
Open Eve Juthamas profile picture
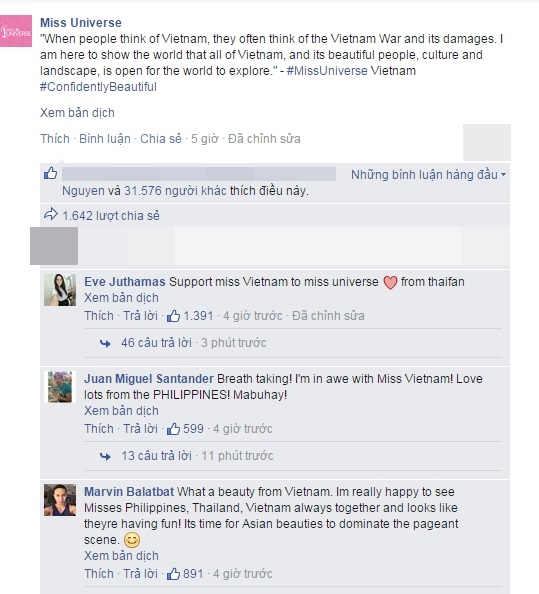coord(60,290)
